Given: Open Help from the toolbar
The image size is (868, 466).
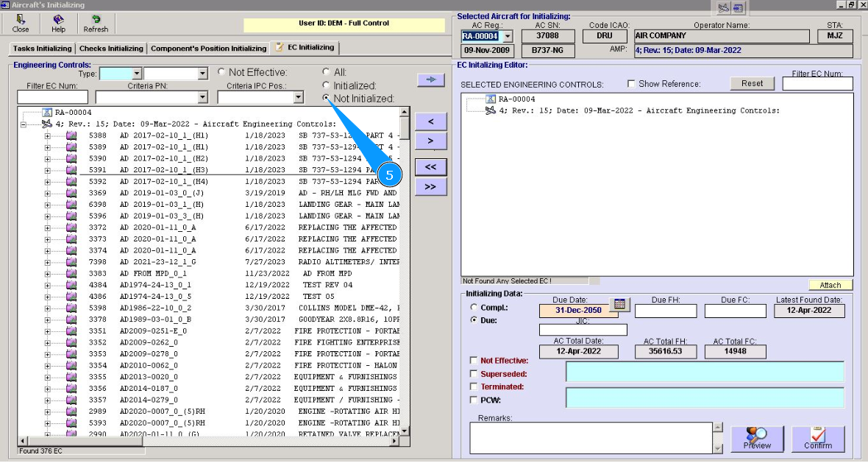Looking at the screenshot, I should click(x=58, y=23).
